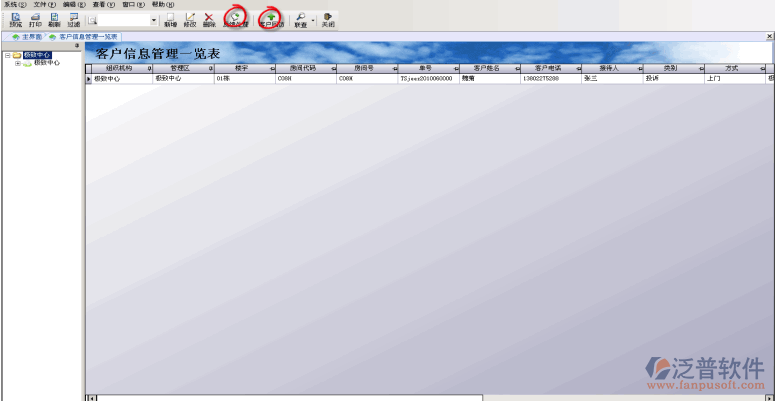
Task: Edit the record using 修改
Action: tap(190, 20)
